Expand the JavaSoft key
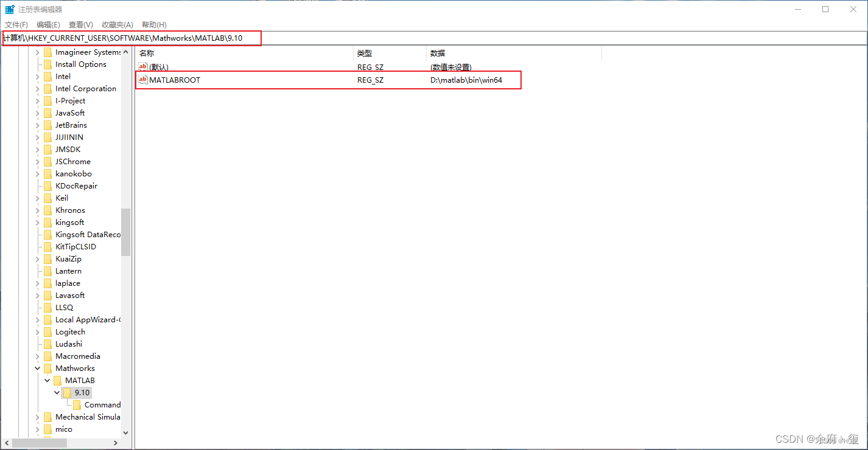This screenshot has height=450, width=868. [x=38, y=113]
